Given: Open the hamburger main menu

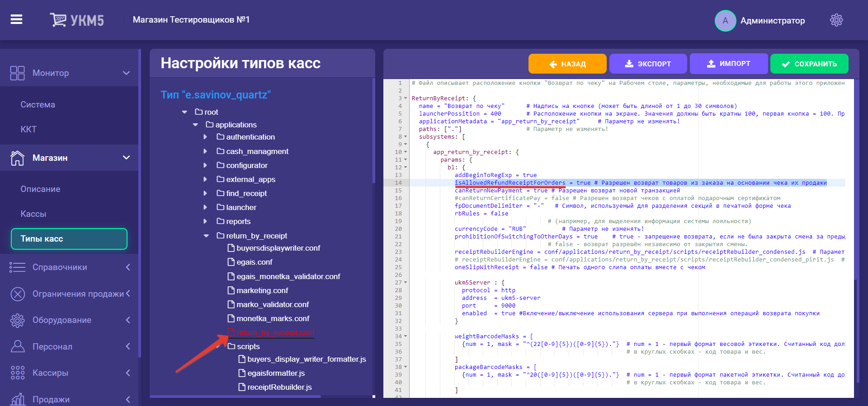Looking at the screenshot, I should click(x=17, y=19).
